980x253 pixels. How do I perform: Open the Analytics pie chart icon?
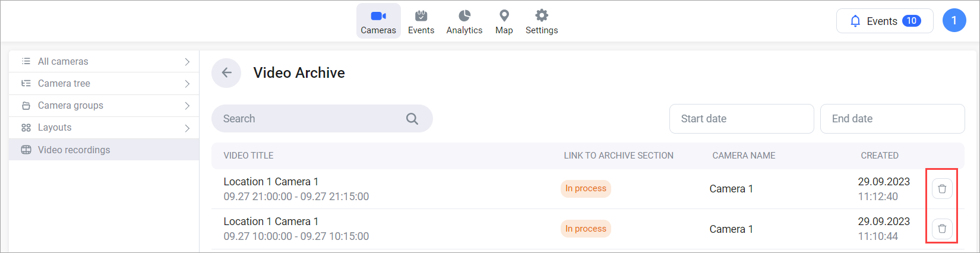point(464,16)
